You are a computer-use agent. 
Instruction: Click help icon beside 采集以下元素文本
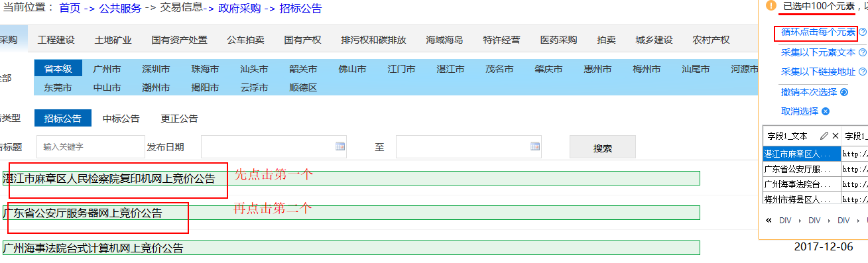click(x=863, y=52)
